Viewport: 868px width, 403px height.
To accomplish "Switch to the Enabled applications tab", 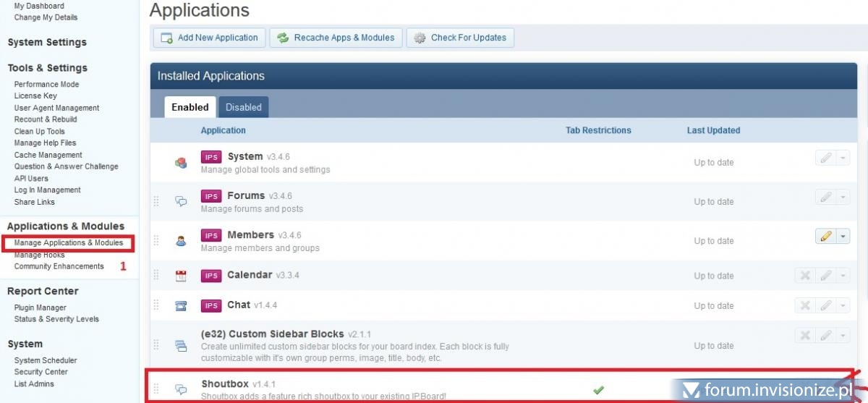I will [190, 107].
